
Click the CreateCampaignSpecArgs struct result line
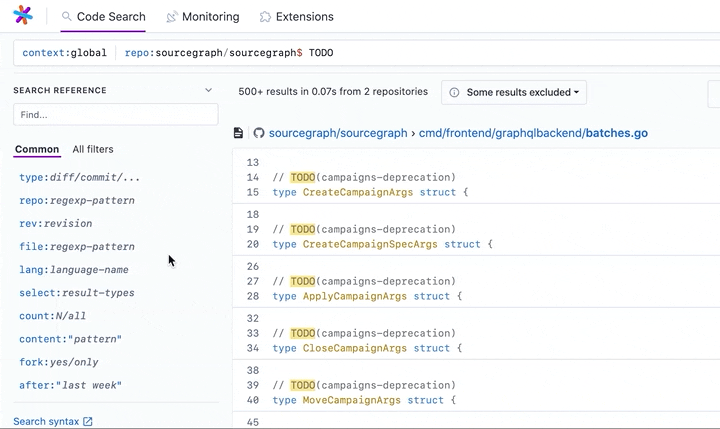click(382, 244)
